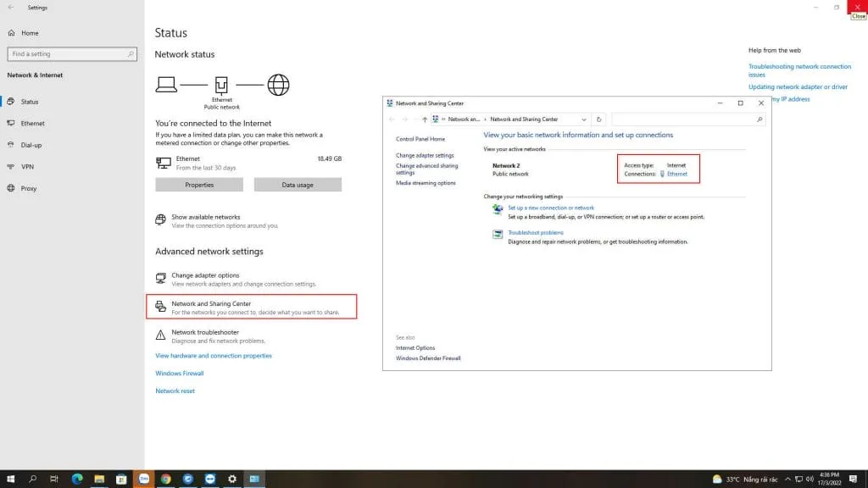Click the Proxy globe icon in sidebar
Screen dimensions: 868x488
point(11,189)
